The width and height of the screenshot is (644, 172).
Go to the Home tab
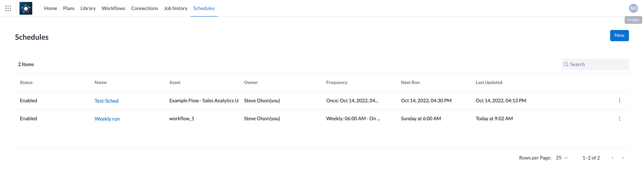pos(50,8)
